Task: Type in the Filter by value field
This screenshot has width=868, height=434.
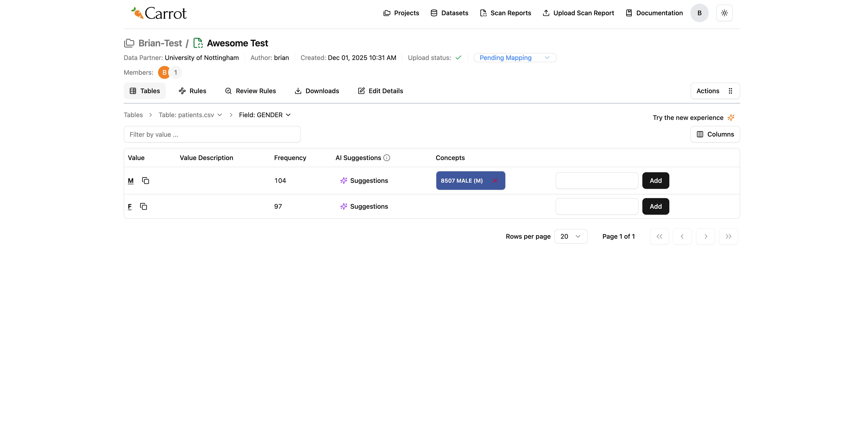Action: 212,134
